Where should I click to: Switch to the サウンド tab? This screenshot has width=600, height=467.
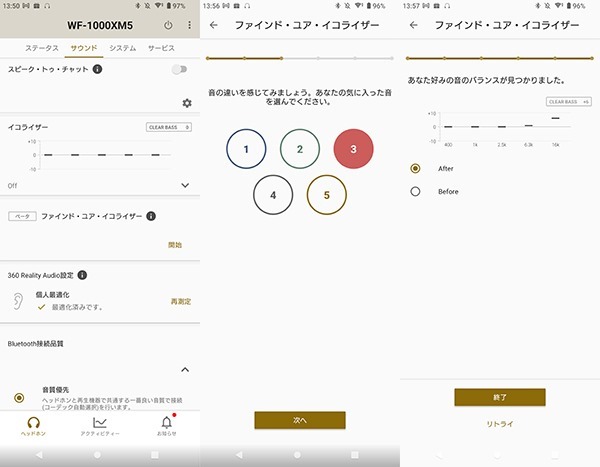pyautogui.click(x=84, y=48)
